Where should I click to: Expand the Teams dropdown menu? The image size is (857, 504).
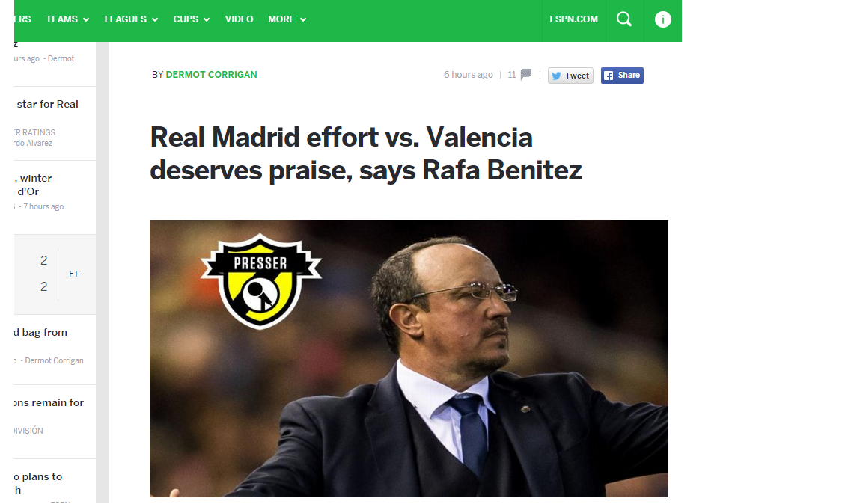(x=67, y=19)
